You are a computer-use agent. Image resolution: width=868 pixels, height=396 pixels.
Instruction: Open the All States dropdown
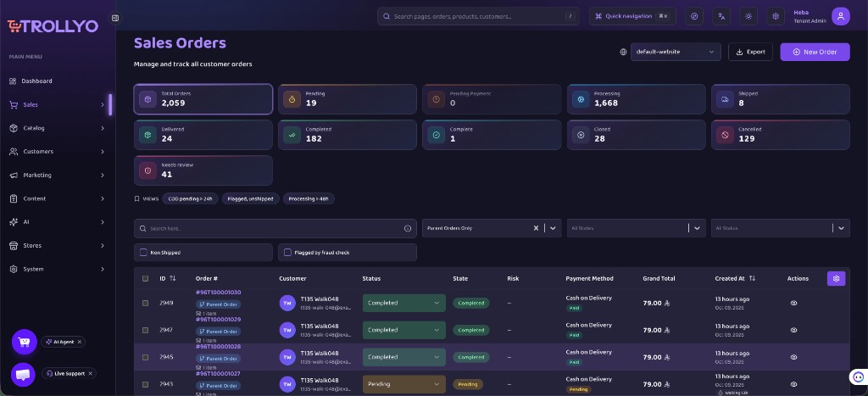pos(636,228)
